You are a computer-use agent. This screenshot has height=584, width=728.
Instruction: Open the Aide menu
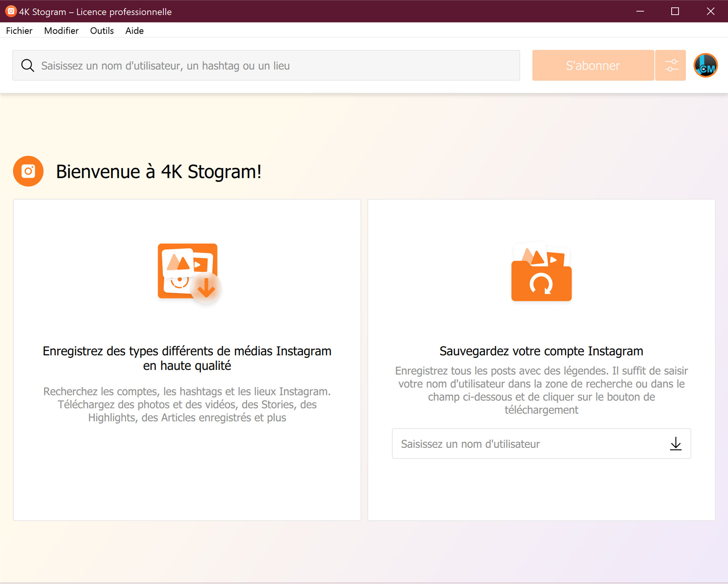click(x=135, y=30)
